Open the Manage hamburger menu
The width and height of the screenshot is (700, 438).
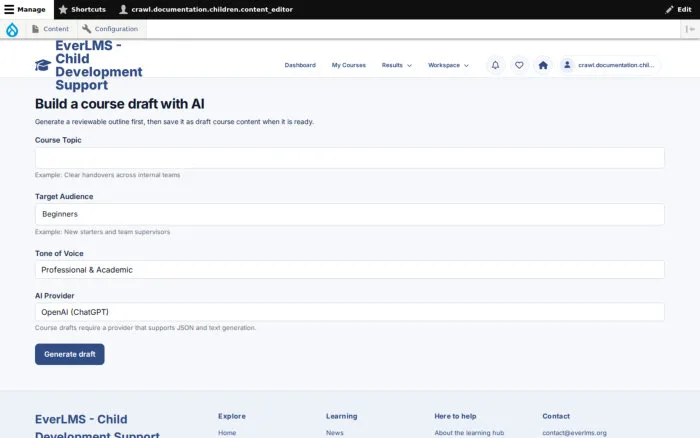click(25, 9)
